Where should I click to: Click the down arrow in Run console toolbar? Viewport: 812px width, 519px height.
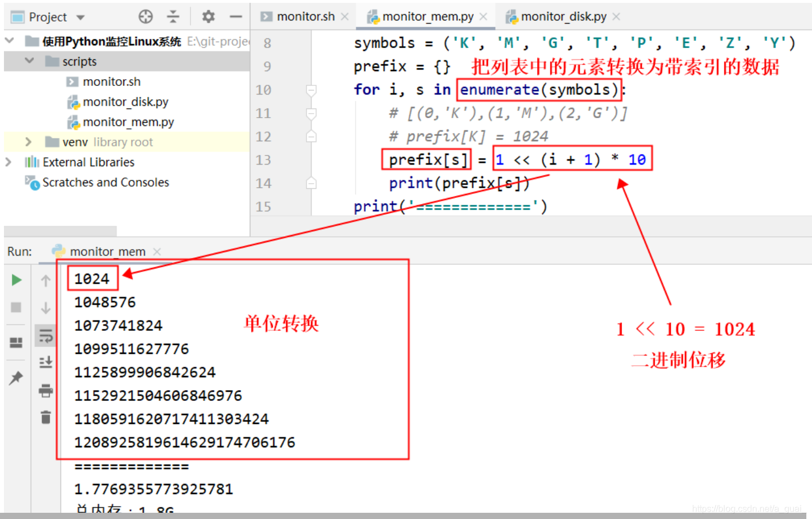point(46,308)
